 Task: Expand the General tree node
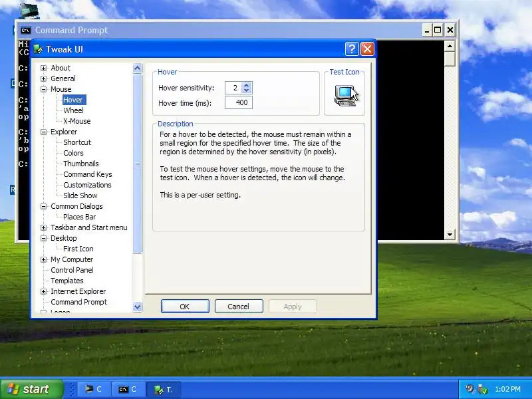click(x=43, y=78)
